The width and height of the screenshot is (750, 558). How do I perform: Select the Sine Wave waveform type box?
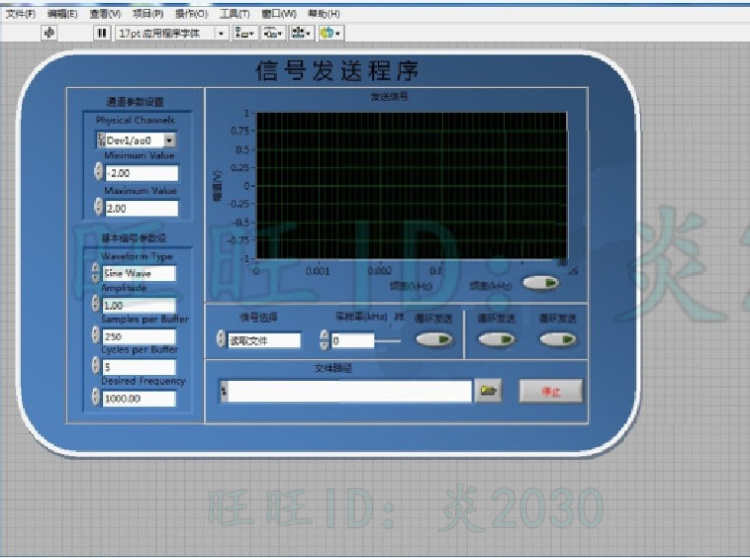[139, 274]
